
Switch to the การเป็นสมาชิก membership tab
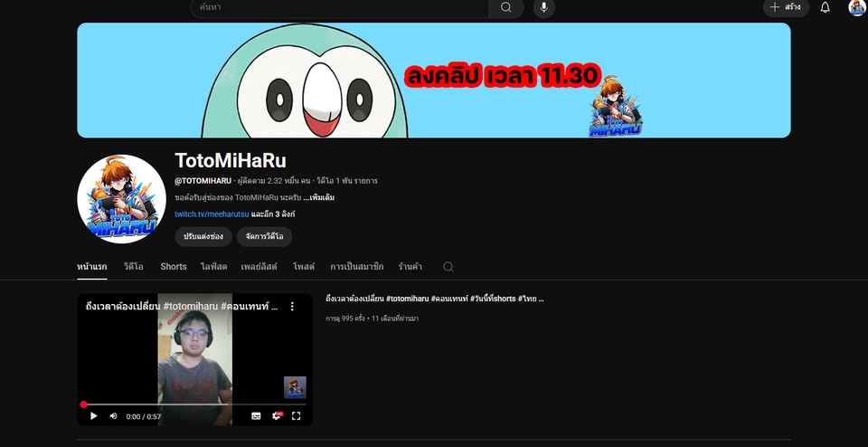[356, 266]
